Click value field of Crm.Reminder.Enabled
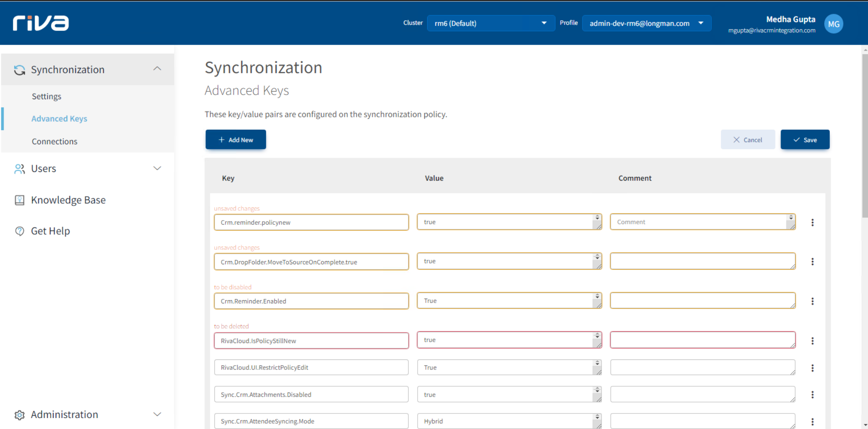This screenshot has height=429, width=868. coord(510,301)
